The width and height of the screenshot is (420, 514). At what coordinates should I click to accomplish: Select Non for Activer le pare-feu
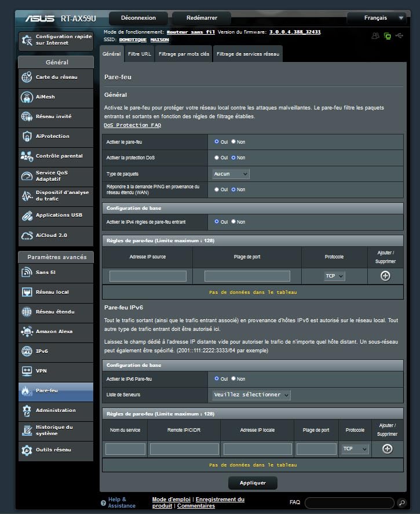coord(233,141)
